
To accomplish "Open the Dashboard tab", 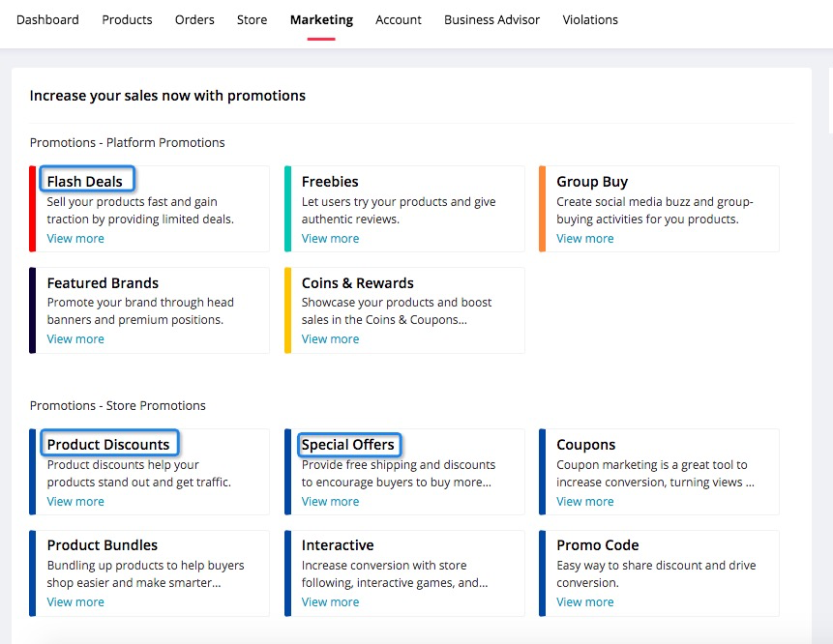I will 47,19.
